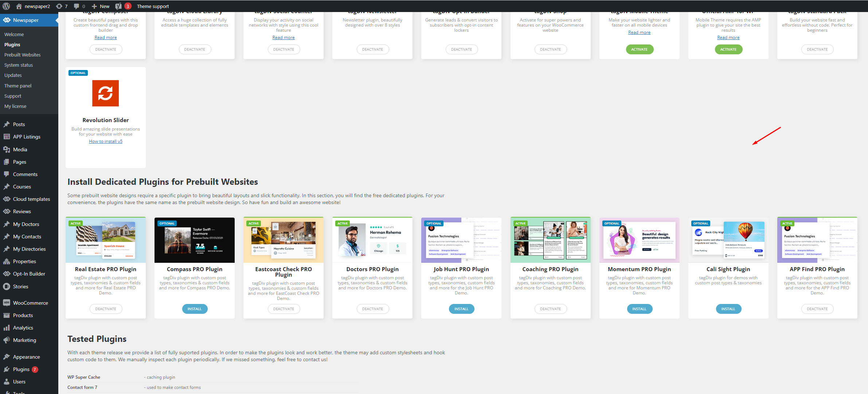Click the Revolution Slider plugin icon
868x394 pixels.
(105, 93)
